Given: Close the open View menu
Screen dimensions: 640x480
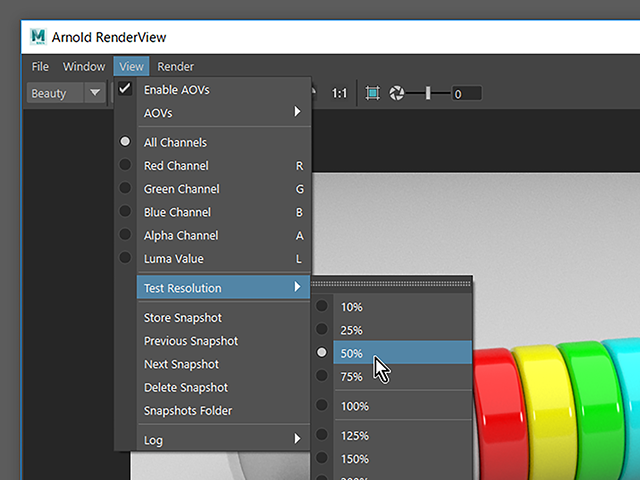Looking at the screenshot, I should point(131,66).
